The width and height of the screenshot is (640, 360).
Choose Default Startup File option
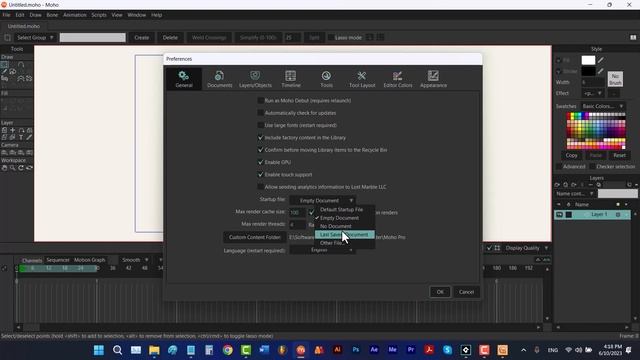click(x=344, y=209)
